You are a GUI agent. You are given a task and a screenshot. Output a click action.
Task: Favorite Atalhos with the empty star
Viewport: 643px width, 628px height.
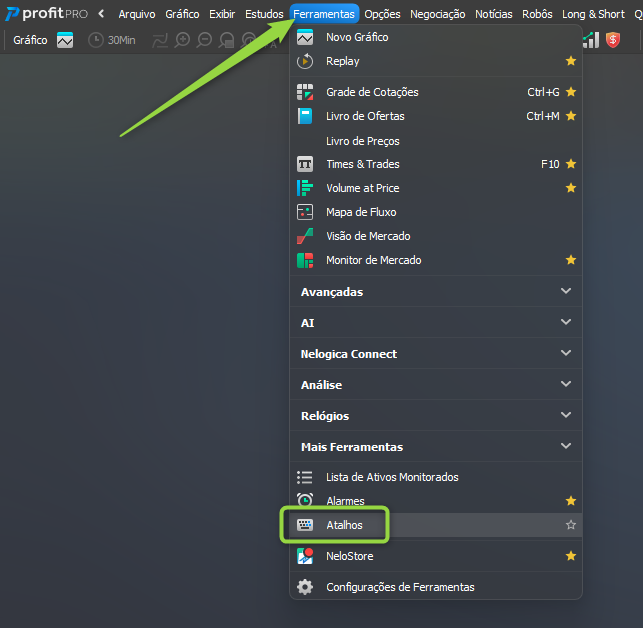click(x=570, y=525)
